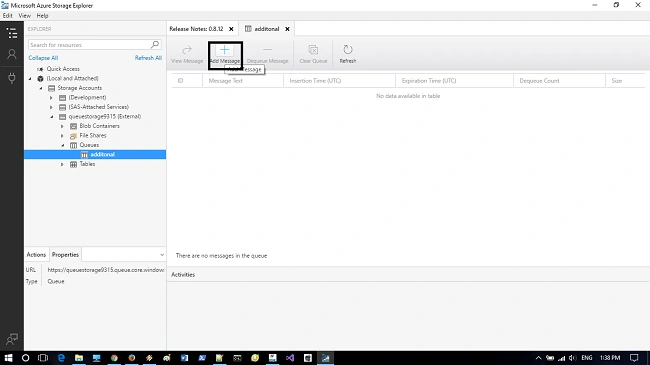Expand the Blob Containers node
Viewport: 650px width, 365px height.
[x=62, y=126]
